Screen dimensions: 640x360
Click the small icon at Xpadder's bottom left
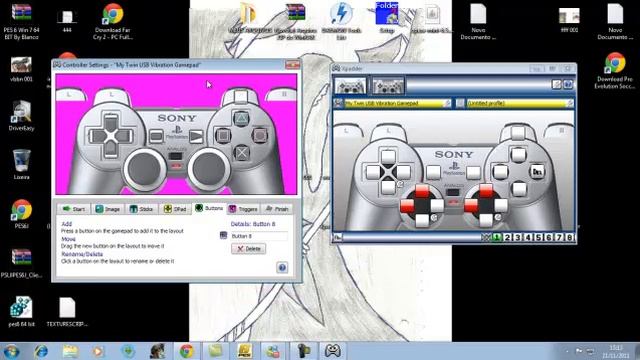click(338, 237)
